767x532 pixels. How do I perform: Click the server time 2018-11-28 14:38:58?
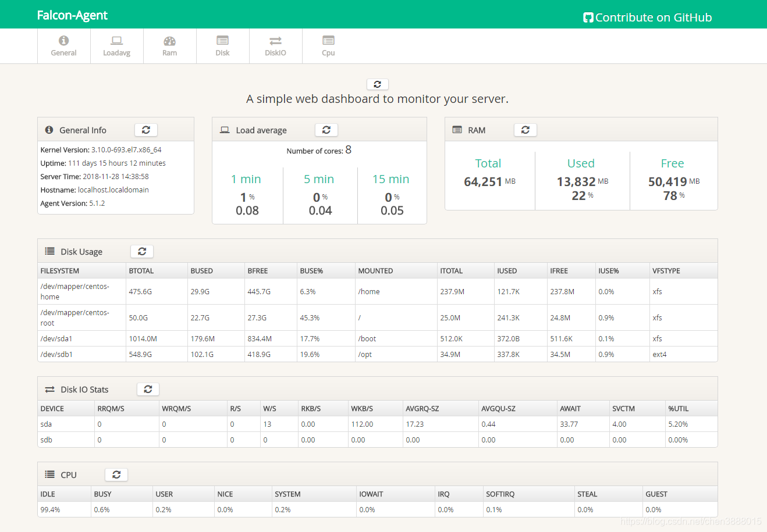point(116,177)
